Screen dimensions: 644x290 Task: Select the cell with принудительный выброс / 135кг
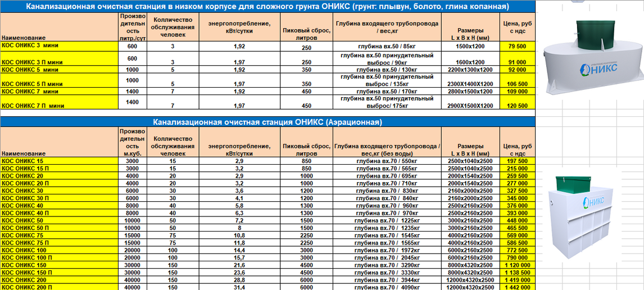[387, 80]
